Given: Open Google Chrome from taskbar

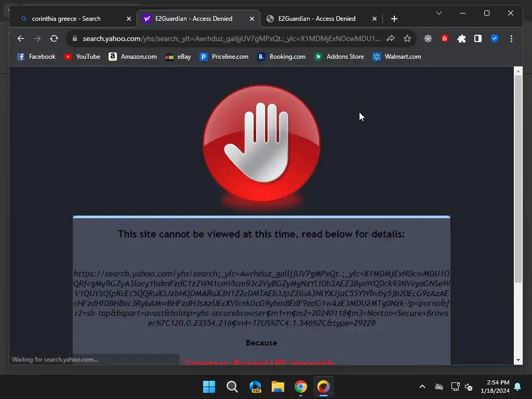Looking at the screenshot, I should pyautogui.click(x=301, y=387).
